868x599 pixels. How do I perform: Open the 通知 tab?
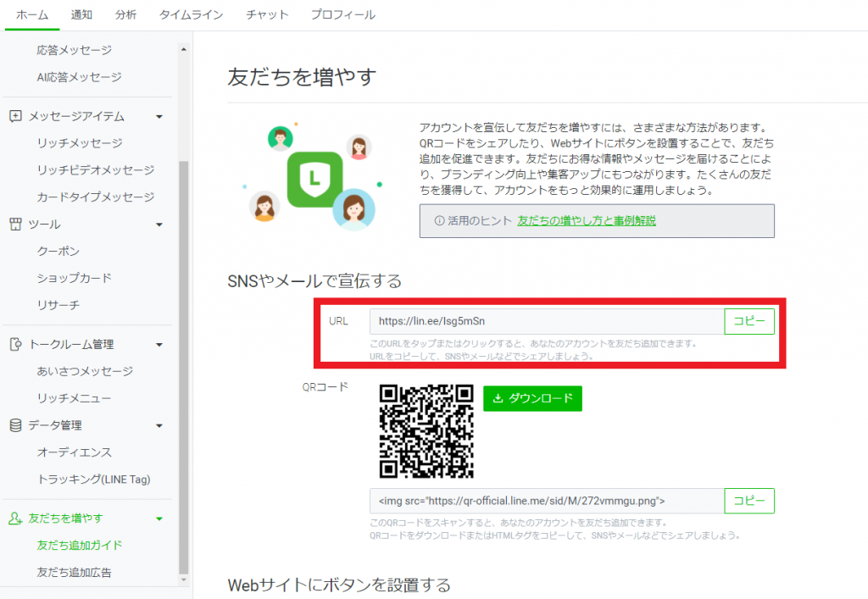pos(81,15)
